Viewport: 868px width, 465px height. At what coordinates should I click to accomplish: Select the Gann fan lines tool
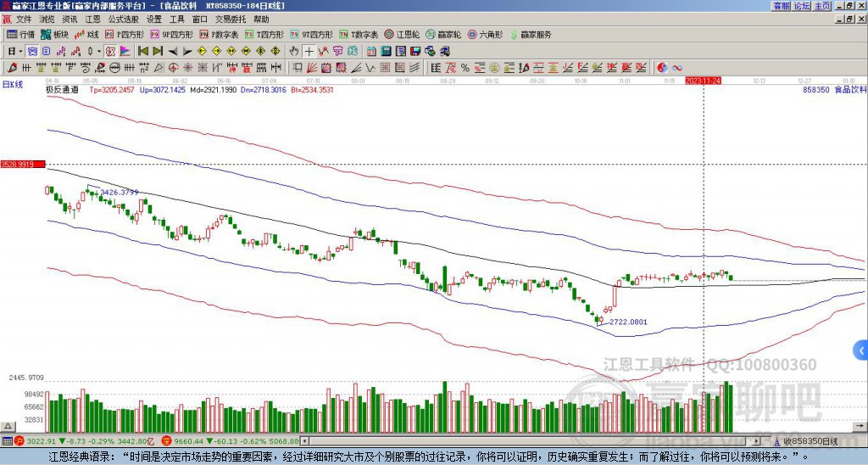coord(312,68)
